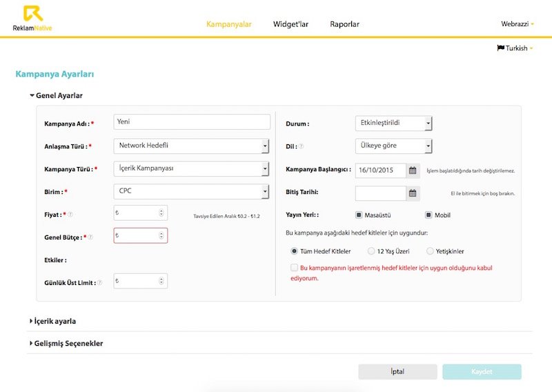Screen dimensions: 552x392
Task: Toggle the Mobil checkbox
Action: tap(428, 215)
